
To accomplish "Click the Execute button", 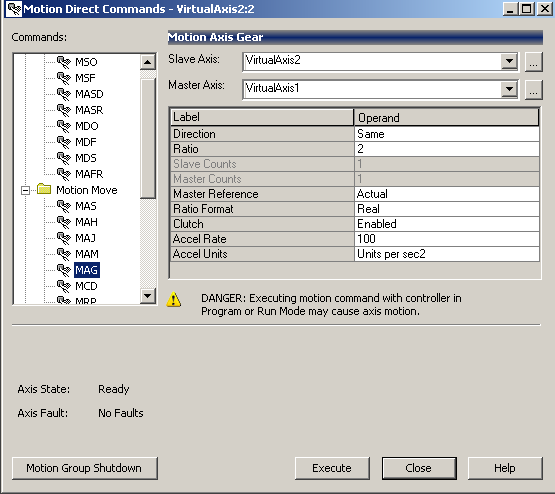I will coord(332,468).
